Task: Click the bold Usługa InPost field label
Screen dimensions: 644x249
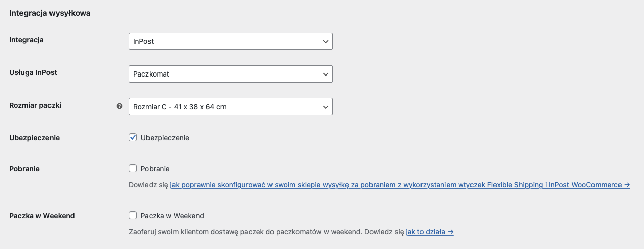Action: [33, 72]
